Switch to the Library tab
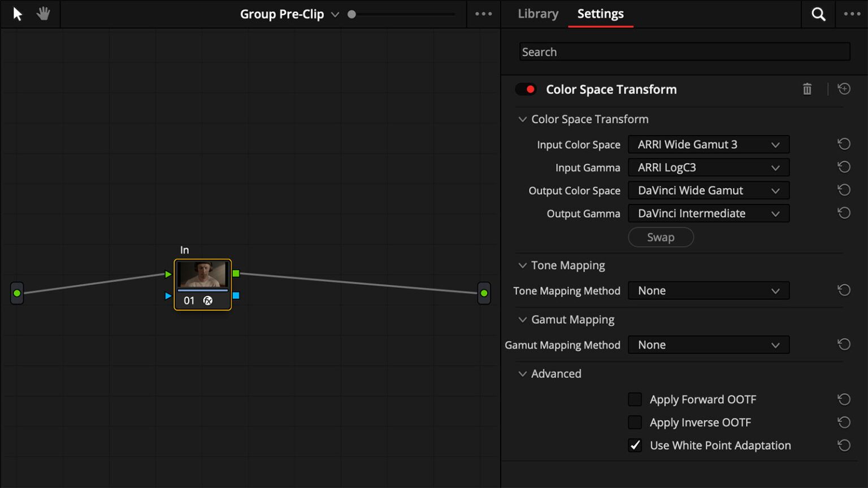The image size is (868, 488). [x=537, y=14]
